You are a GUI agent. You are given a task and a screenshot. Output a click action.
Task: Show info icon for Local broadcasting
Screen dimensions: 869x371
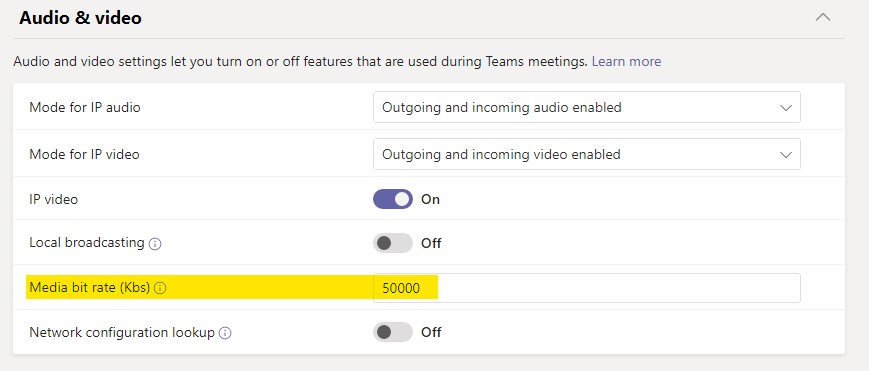pos(155,244)
